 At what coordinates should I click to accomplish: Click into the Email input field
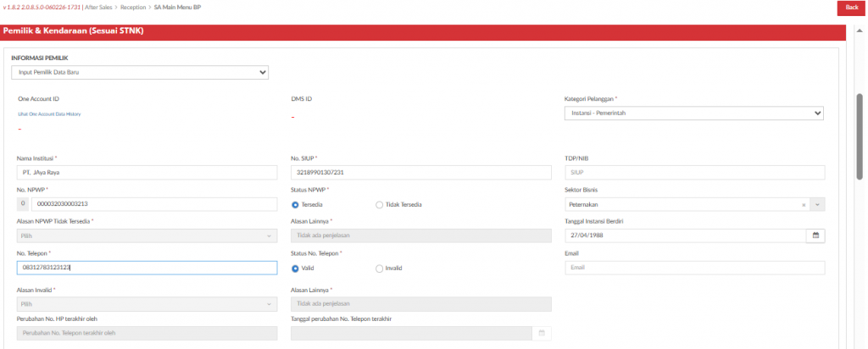pos(694,268)
